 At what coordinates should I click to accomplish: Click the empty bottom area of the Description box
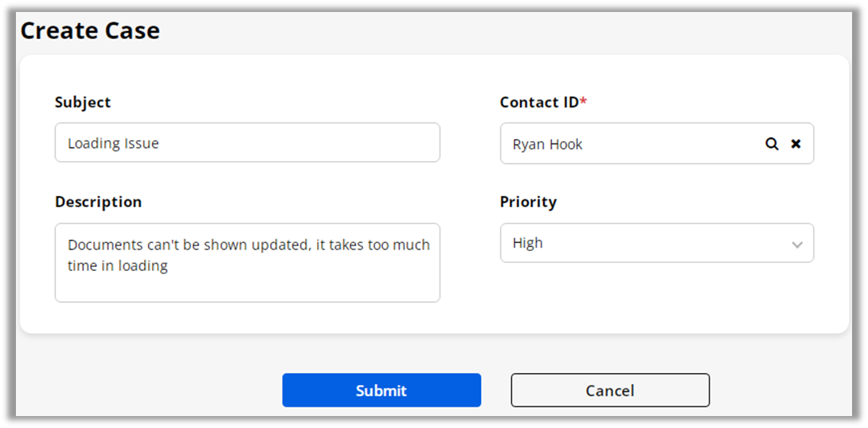pyautogui.click(x=248, y=289)
